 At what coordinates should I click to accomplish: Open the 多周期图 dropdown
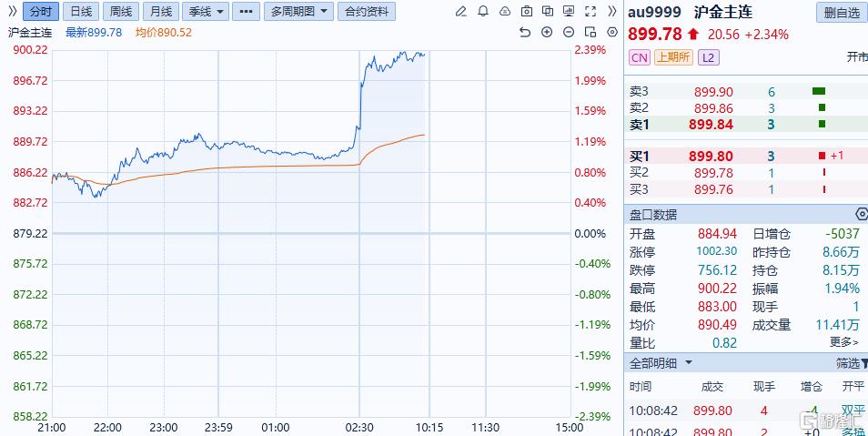tap(299, 12)
